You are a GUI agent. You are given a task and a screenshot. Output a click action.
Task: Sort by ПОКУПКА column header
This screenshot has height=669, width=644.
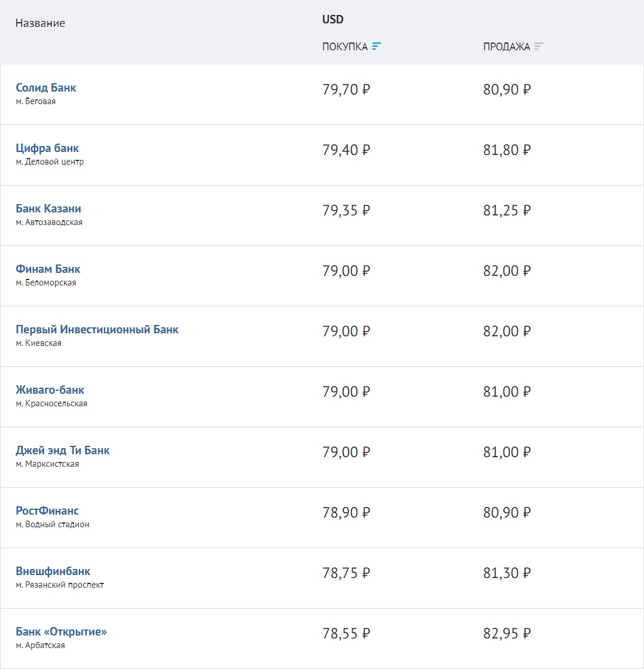pyautogui.click(x=345, y=47)
